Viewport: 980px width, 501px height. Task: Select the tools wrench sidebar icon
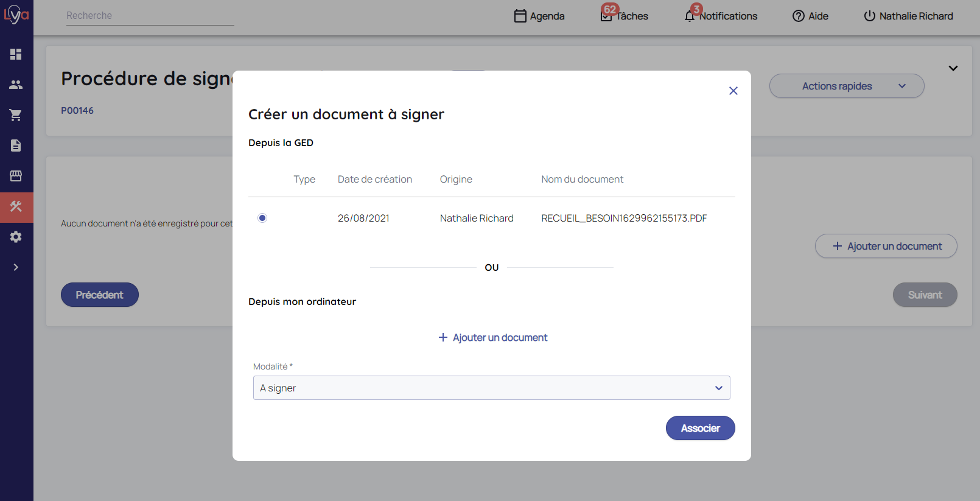point(16,207)
